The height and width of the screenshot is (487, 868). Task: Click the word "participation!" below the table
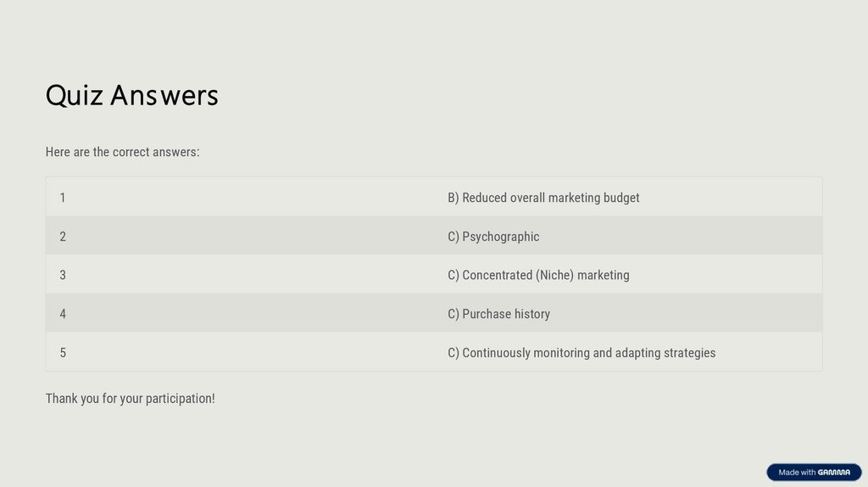click(180, 398)
